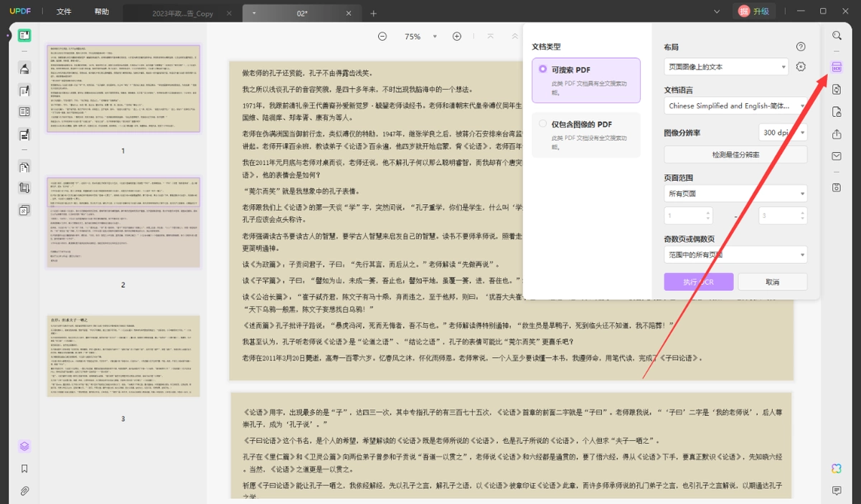Image resolution: width=861 pixels, height=504 pixels.
Task: Click the send by email icon
Action: point(837,156)
